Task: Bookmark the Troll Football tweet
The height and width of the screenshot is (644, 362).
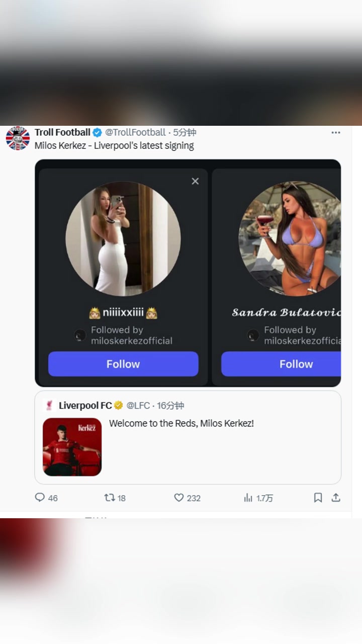Action: click(318, 498)
